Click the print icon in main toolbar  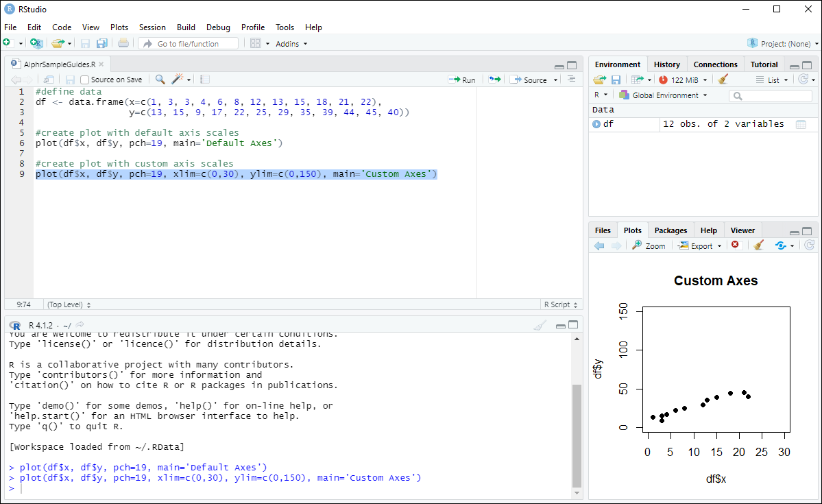pyautogui.click(x=123, y=43)
